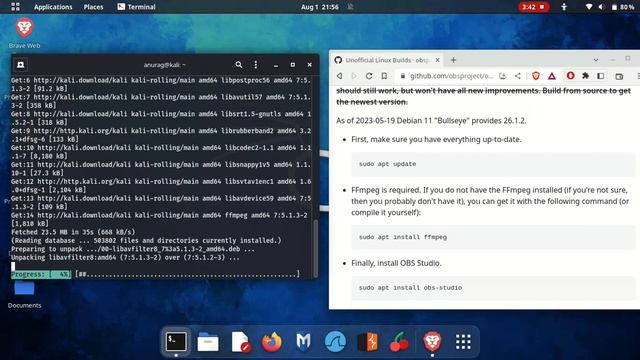Click the sudo apt update code block
Screen dimensions: 640x360
pyautogui.click(x=493, y=164)
